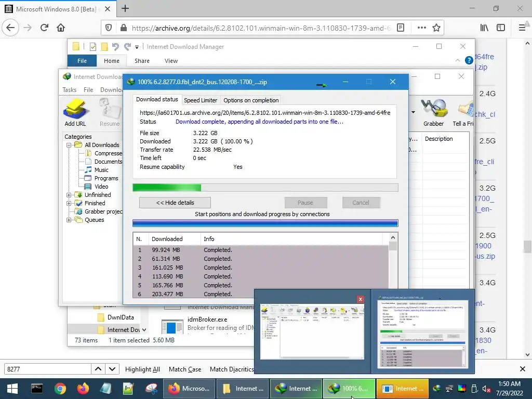Open the Firefox Library icon
Screen dimensions: 532x399
[485, 28]
